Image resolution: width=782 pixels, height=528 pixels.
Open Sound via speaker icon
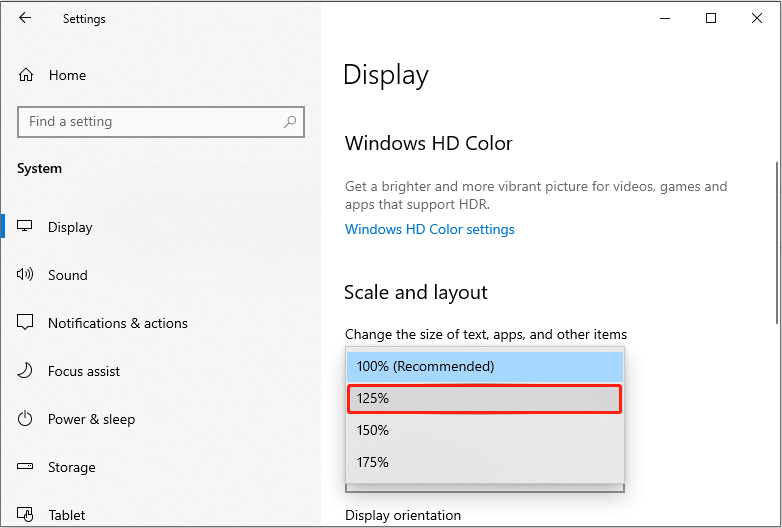click(x=24, y=274)
